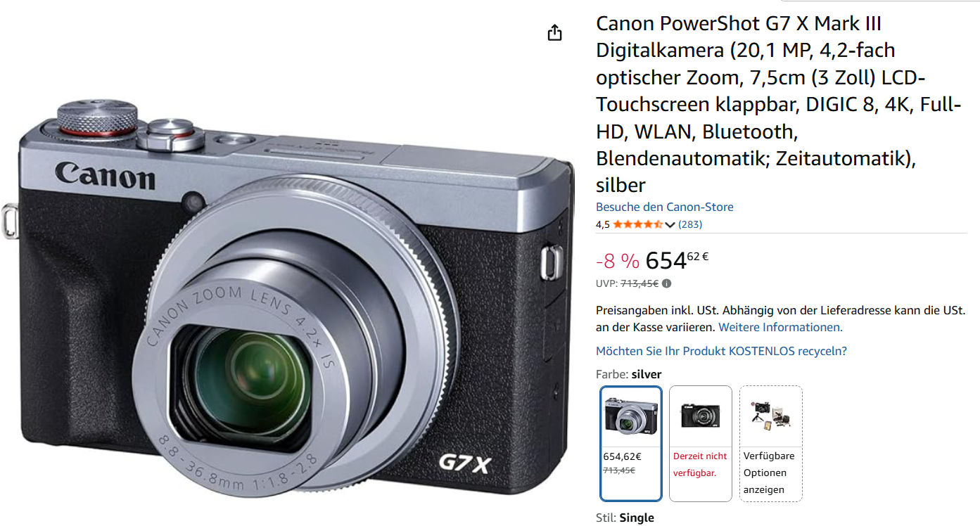
Task: Click the star rating icons
Action: pyautogui.click(x=637, y=224)
